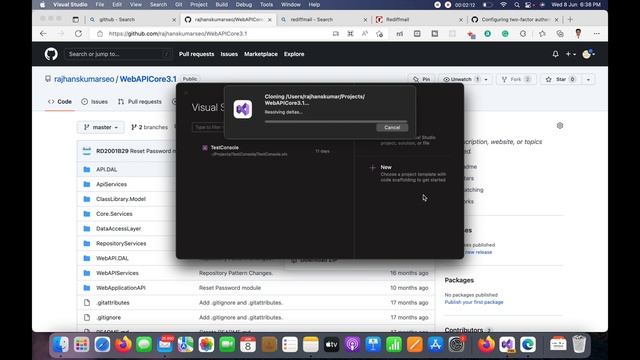Switch to the repository Pull requests tab

pyautogui.click(x=140, y=102)
